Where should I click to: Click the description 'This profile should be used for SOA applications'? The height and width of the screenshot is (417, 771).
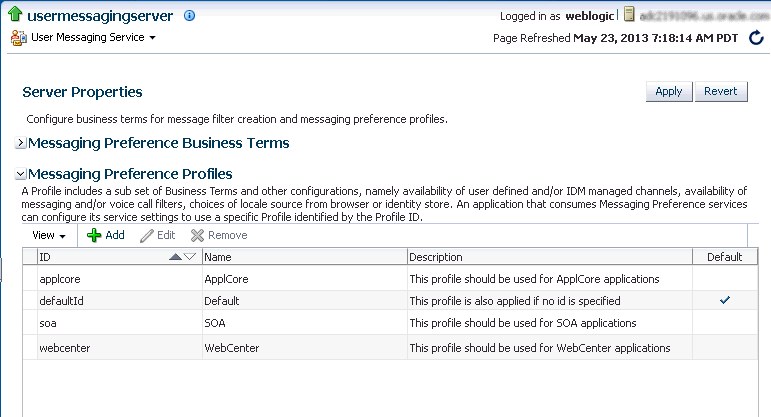pos(523,323)
